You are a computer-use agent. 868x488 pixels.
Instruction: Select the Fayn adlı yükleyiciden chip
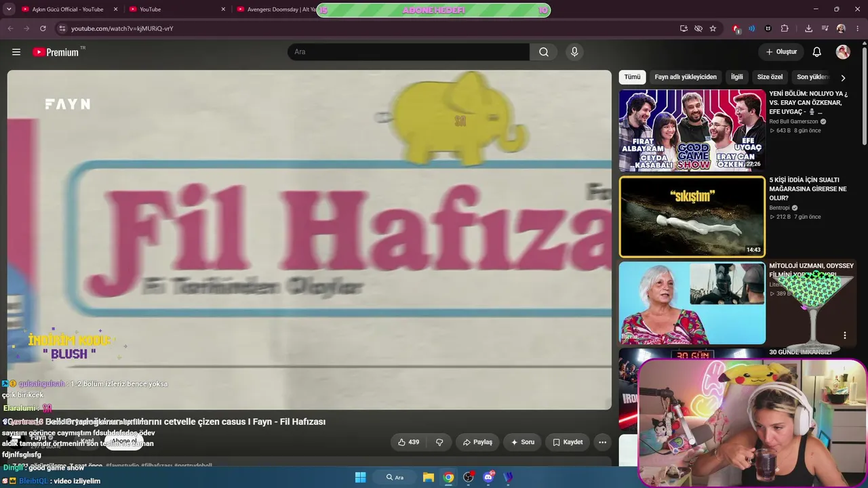[686, 77]
